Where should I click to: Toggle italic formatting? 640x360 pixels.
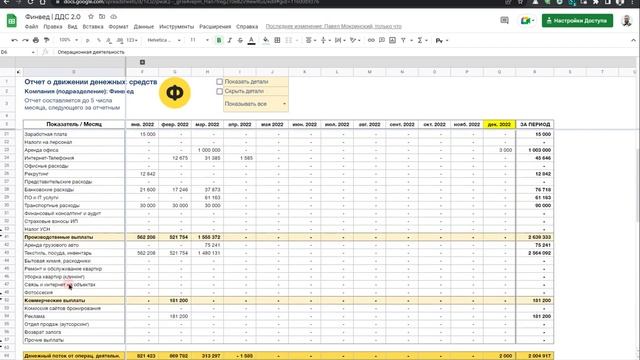[229, 40]
